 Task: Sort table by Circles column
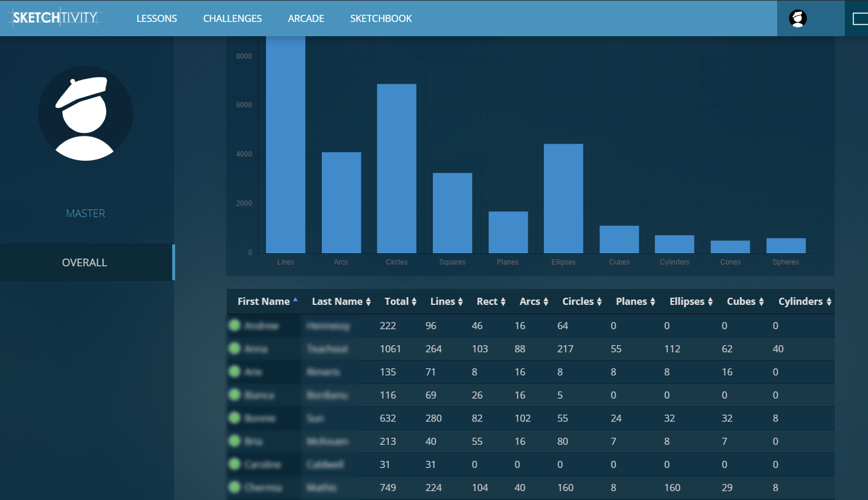pyautogui.click(x=582, y=301)
